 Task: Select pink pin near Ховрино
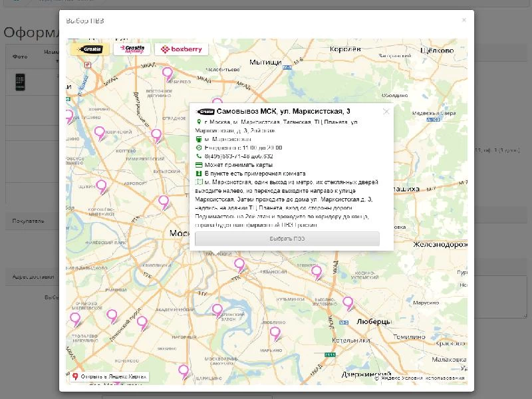coord(99,133)
